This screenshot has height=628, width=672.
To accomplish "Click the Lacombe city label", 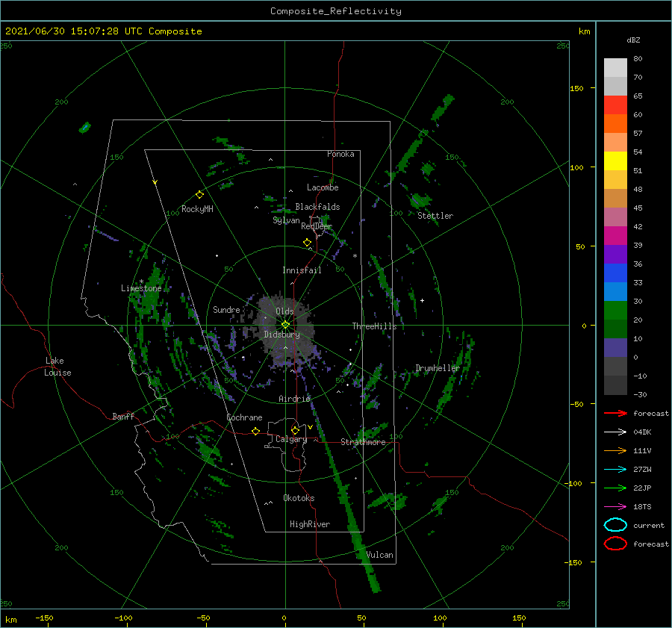I will point(323,187).
